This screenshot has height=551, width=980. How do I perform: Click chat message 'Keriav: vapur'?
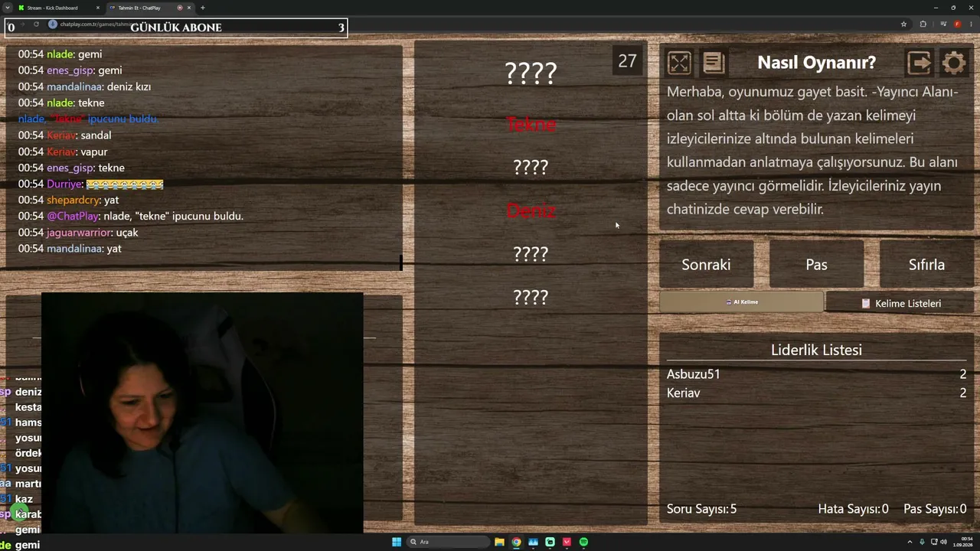[x=63, y=152]
